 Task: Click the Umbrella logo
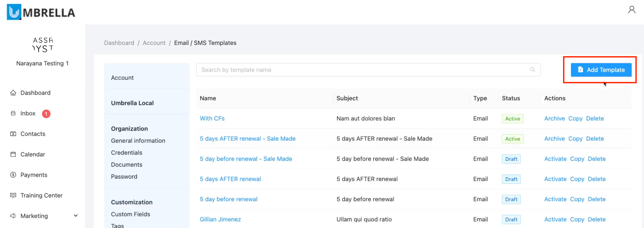[x=41, y=12]
